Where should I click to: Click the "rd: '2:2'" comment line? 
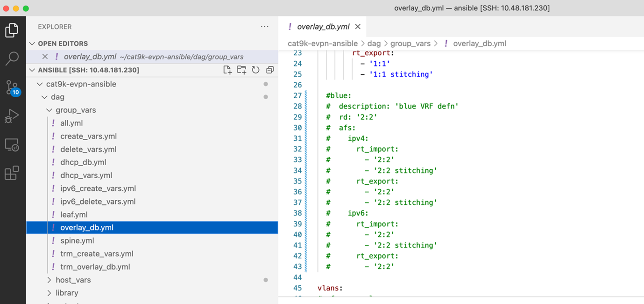coord(352,117)
